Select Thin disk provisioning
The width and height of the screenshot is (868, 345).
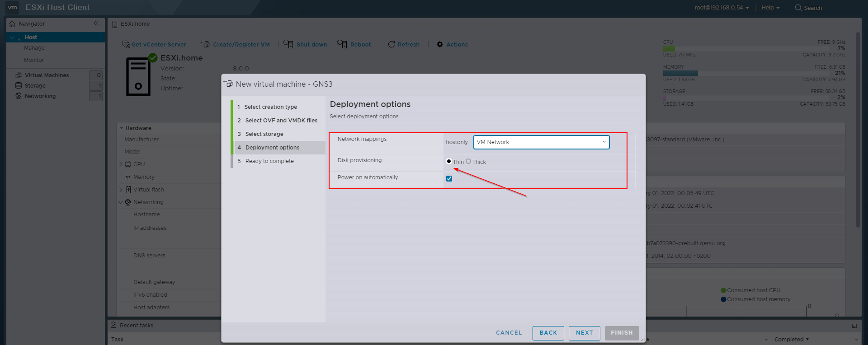[x=449, y=161]
